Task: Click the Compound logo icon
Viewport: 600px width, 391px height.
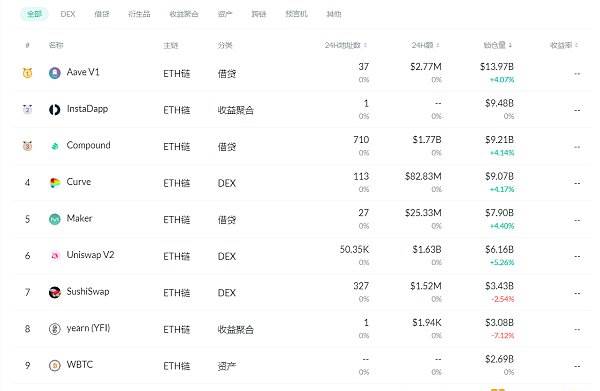Action: pos(55,146)
